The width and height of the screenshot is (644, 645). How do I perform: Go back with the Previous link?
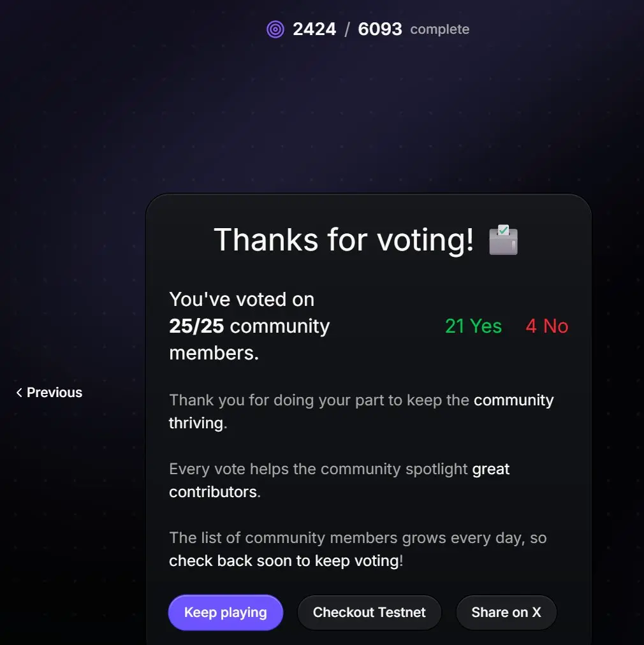49,393
